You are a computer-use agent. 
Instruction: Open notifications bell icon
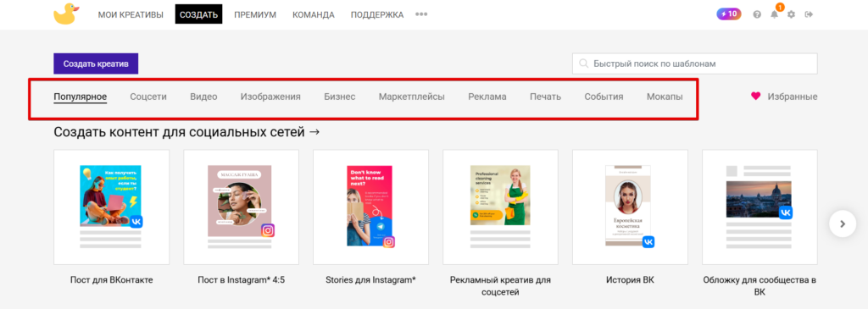click(x=774, y=14)
